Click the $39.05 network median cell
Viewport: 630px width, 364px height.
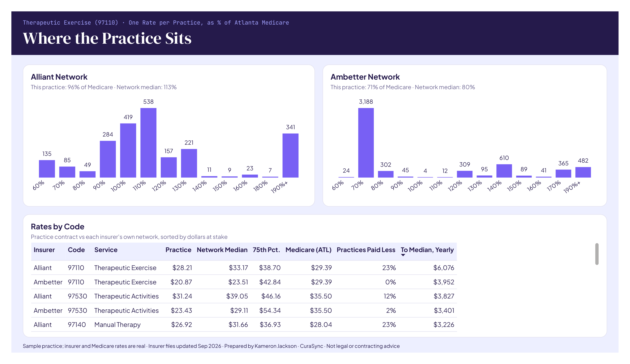pos(237,296)
